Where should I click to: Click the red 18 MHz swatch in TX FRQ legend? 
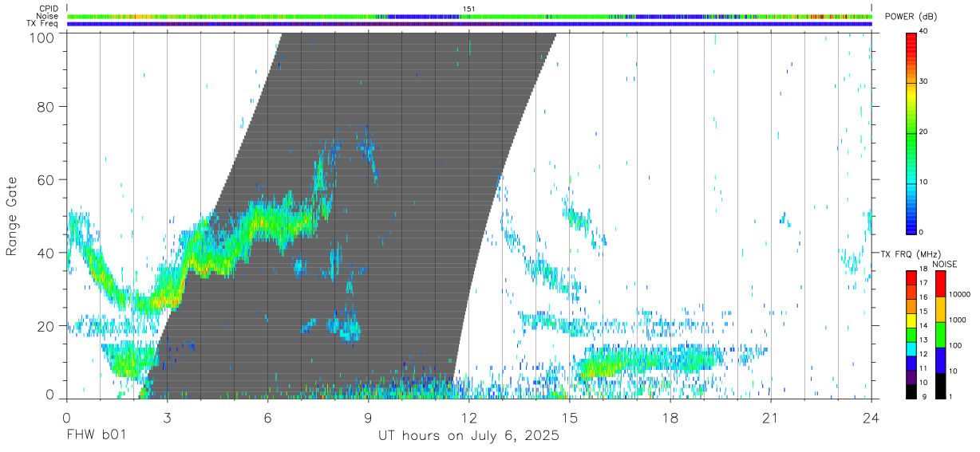[x=911, y=277]
